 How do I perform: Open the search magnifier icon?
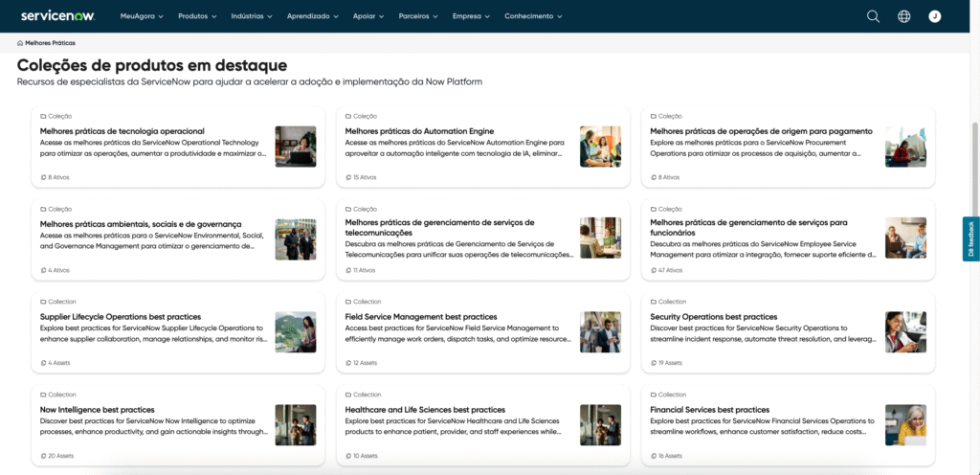click(x=873, y=17)
